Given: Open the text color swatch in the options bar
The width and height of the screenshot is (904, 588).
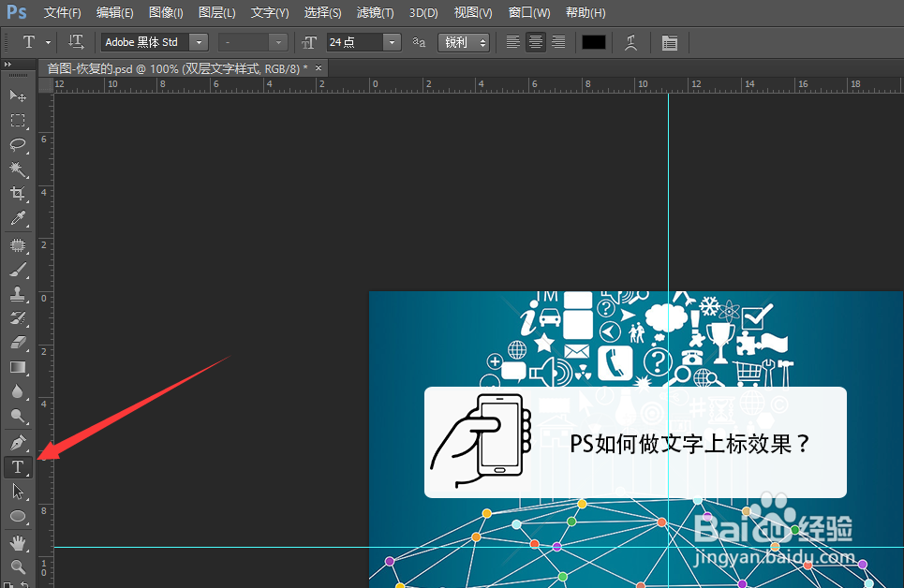Looking at the screenshot, I should pyautogui.click(x=593, y=42).
